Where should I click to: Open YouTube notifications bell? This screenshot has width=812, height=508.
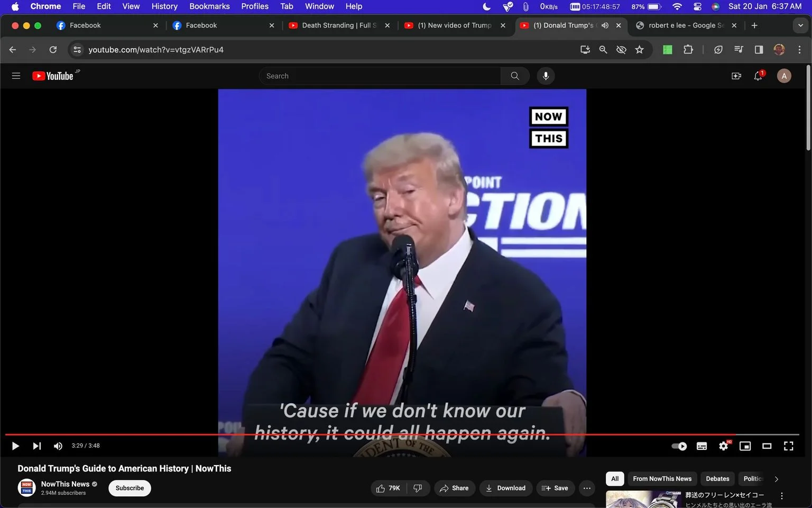pyautogui.click(x=758, y=76)
